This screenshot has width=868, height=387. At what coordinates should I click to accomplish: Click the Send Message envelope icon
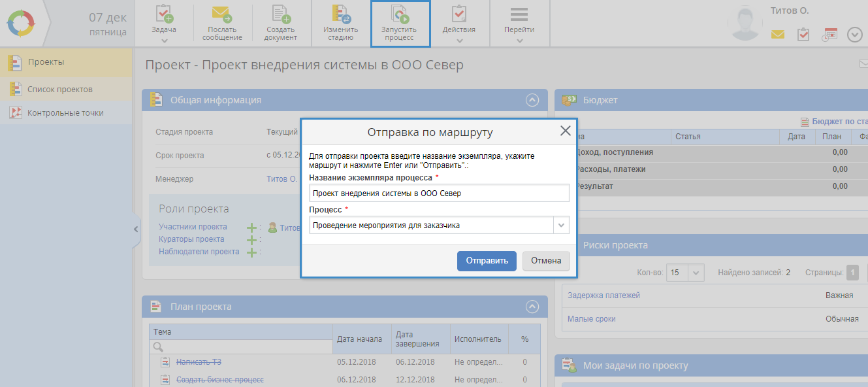222,14
